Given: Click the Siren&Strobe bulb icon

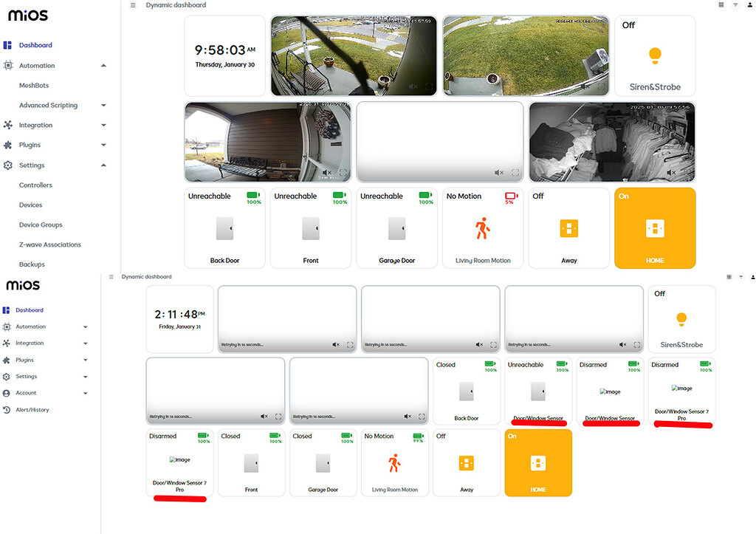Looking at the screenshot, I should click(x=655, y=54).
